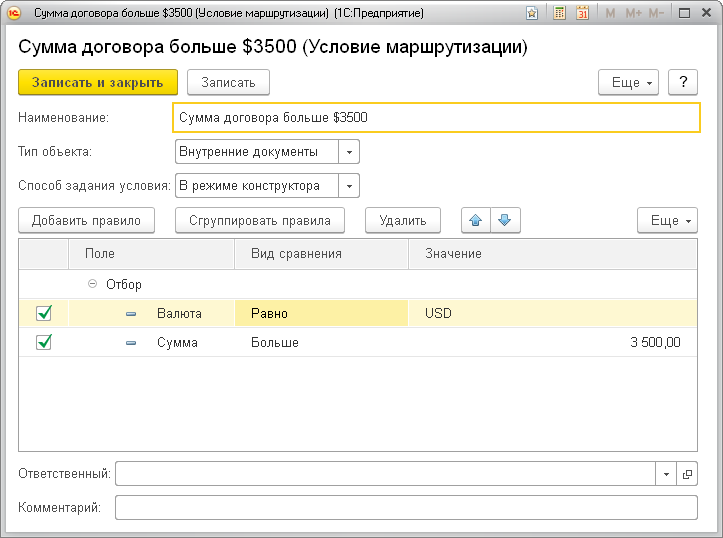Select the Вид сравнения column header
Screen dimensions: 723x538
pos(321,254)
